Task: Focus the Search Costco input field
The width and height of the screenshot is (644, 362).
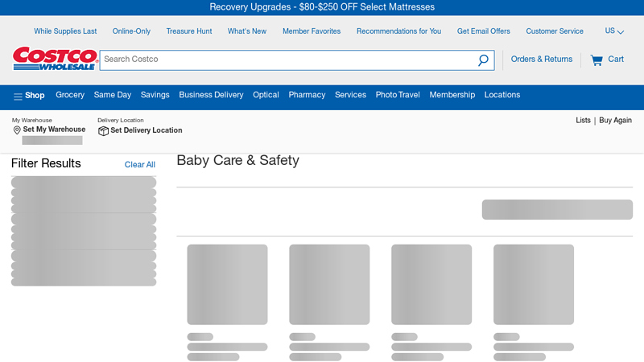Action: [x=287, y=60]
